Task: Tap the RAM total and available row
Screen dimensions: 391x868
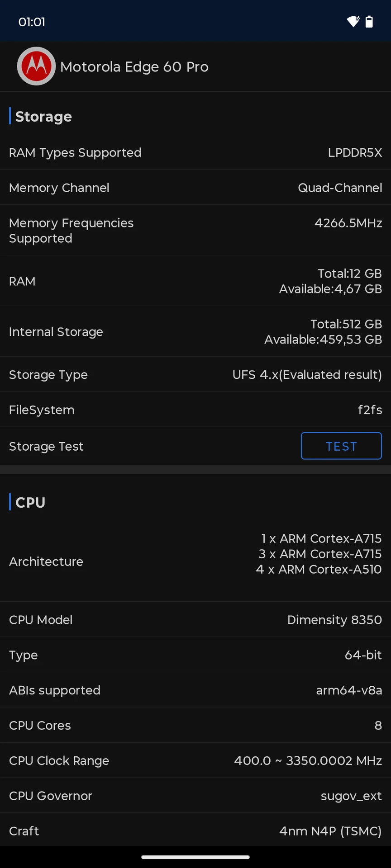Action: click(x=195, y=281)
